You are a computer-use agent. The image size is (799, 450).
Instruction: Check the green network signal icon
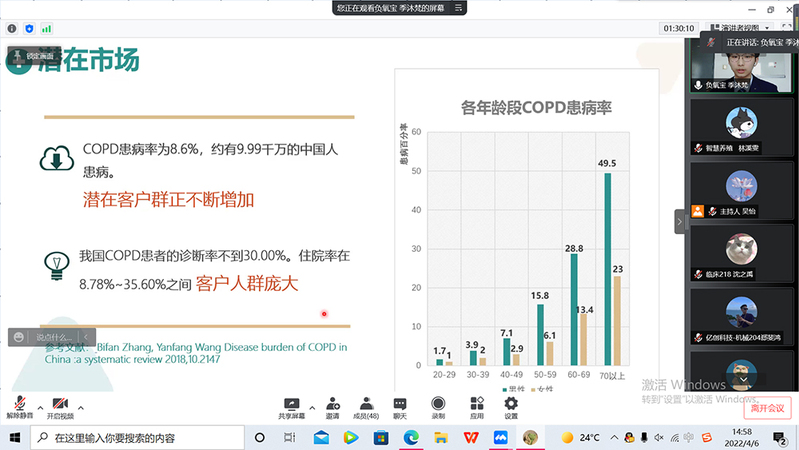46,29
